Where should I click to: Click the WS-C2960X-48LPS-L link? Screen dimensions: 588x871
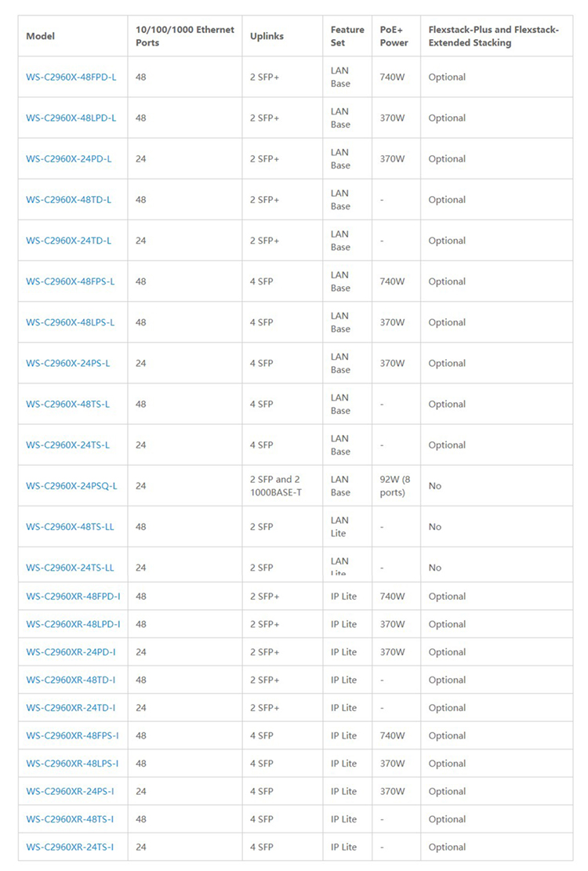point(71,323)
